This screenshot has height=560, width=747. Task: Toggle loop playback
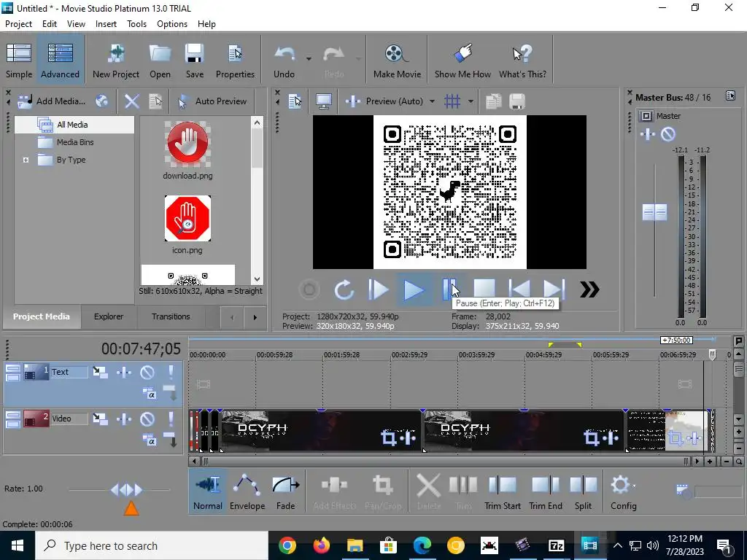(x=344, y=289)
